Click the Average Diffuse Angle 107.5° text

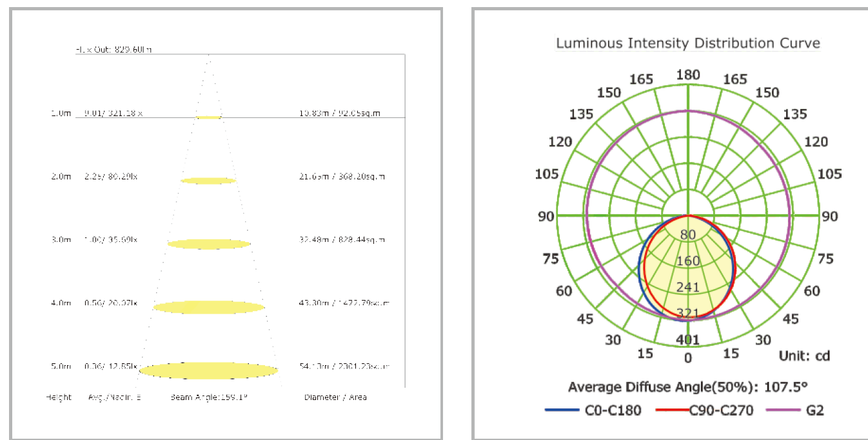[x=688, y=387]
